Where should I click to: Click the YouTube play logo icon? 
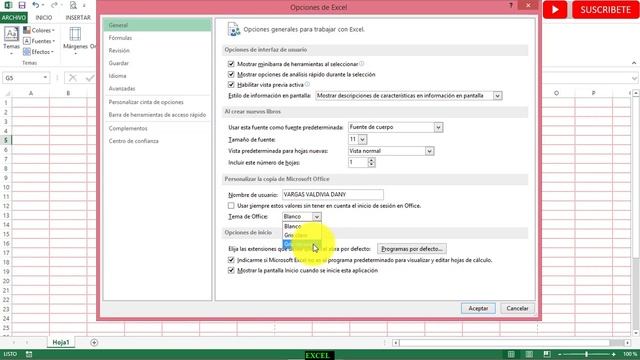555,10
